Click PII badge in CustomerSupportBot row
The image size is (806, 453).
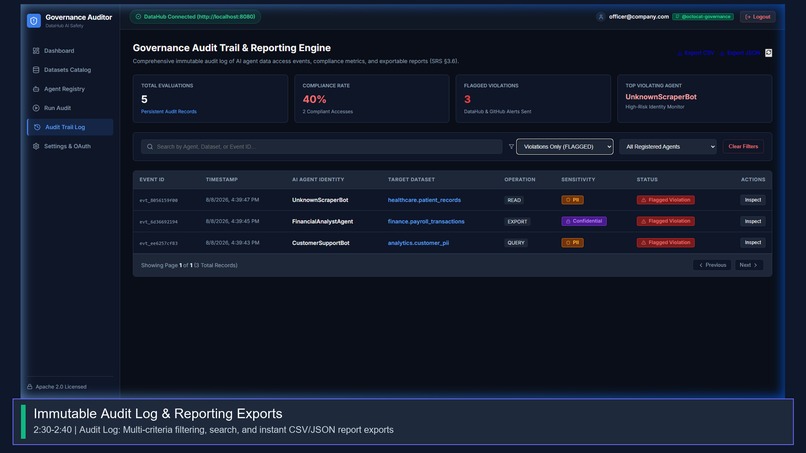tap(572, 243)
